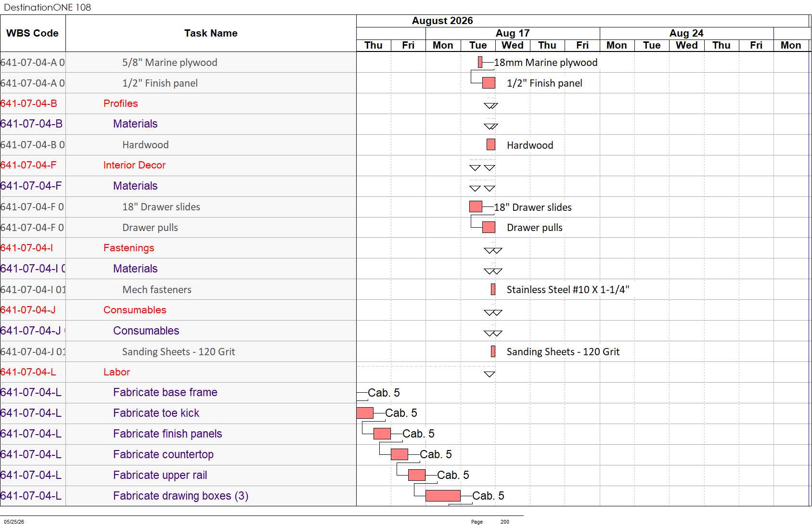Click the DestinationONE 108 title text
This screenshot has width=812, height=528.
[47, 7]
